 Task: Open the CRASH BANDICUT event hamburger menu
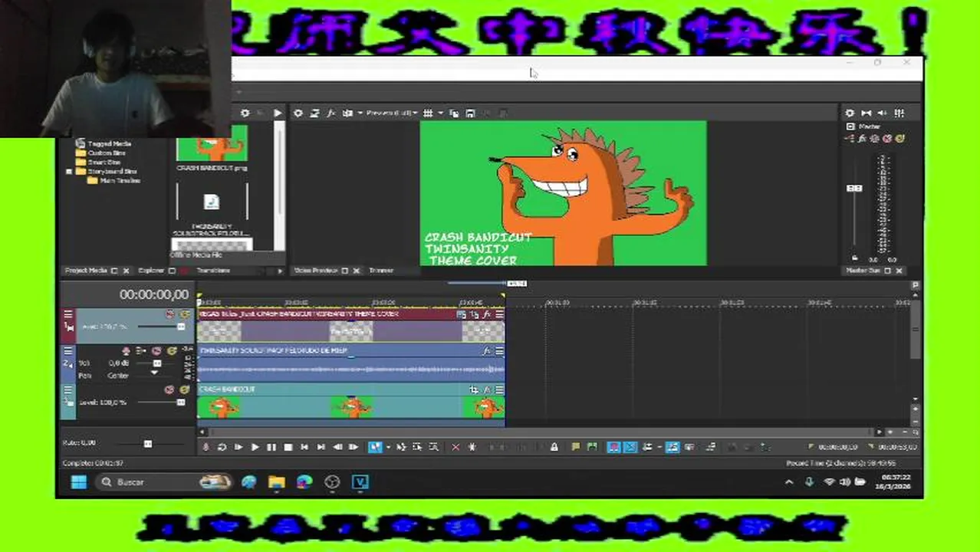[500, 389]
